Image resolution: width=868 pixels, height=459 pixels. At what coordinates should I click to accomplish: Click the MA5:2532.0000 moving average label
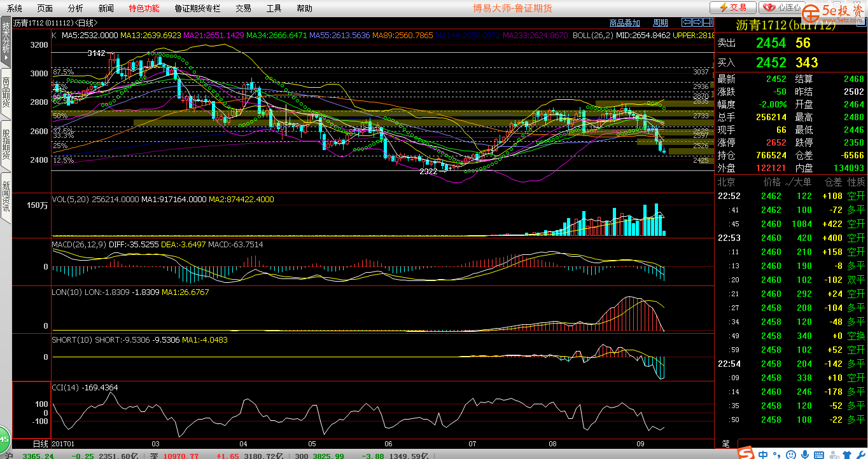(88, 36)
